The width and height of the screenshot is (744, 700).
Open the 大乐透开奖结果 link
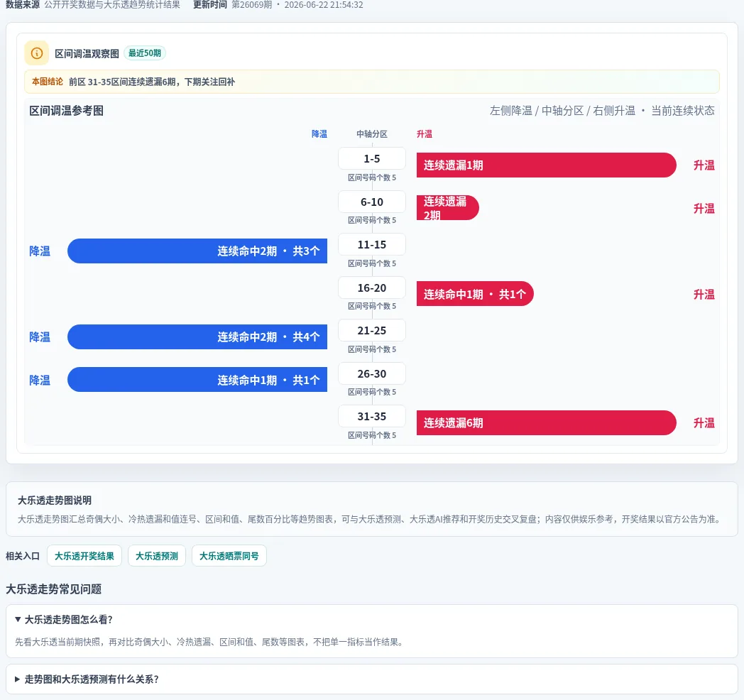84,556
